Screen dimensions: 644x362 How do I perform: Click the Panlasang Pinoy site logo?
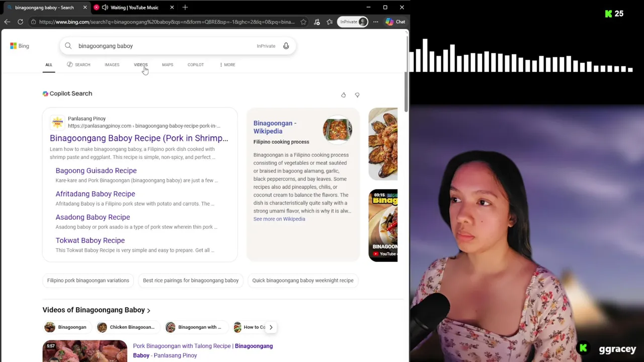pos(57,122)
